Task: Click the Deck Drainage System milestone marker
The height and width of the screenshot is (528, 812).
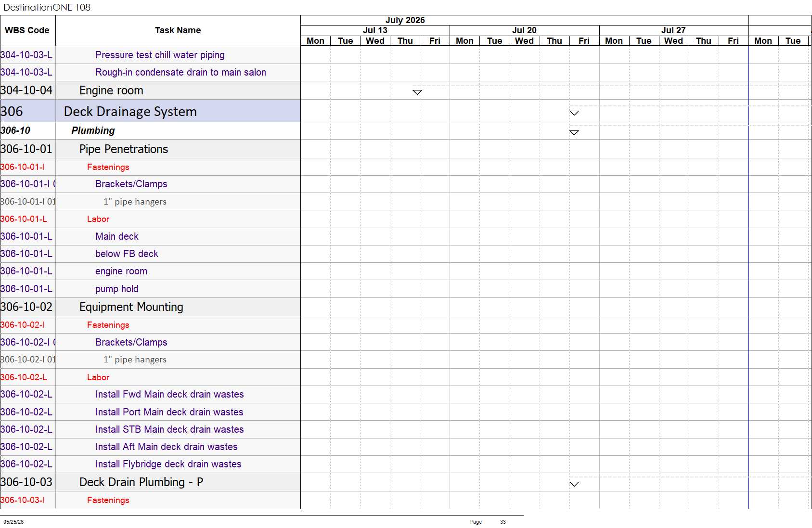Action: pyautogui.click(x=574, y=113)
